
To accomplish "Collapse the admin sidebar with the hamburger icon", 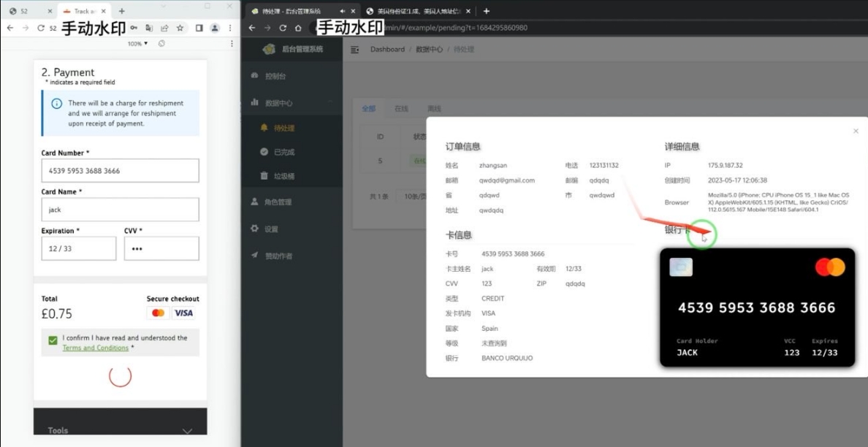I will (355, 50).
